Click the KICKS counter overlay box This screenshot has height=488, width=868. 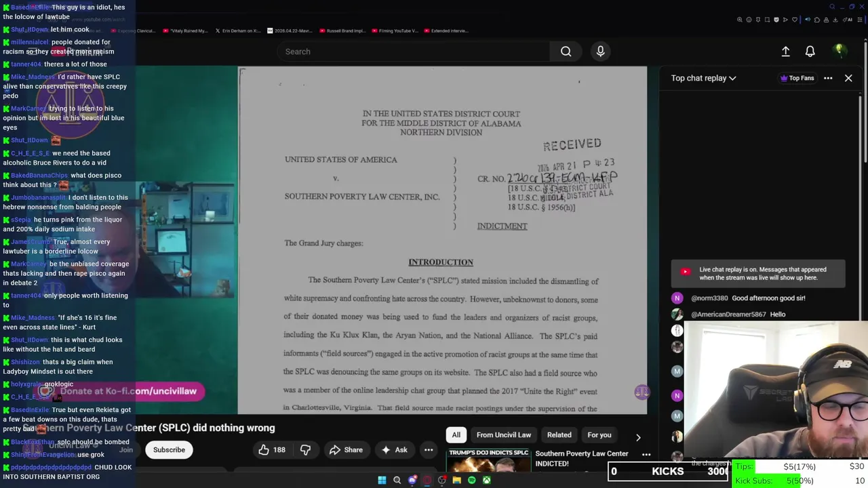(x=668, y=472)
